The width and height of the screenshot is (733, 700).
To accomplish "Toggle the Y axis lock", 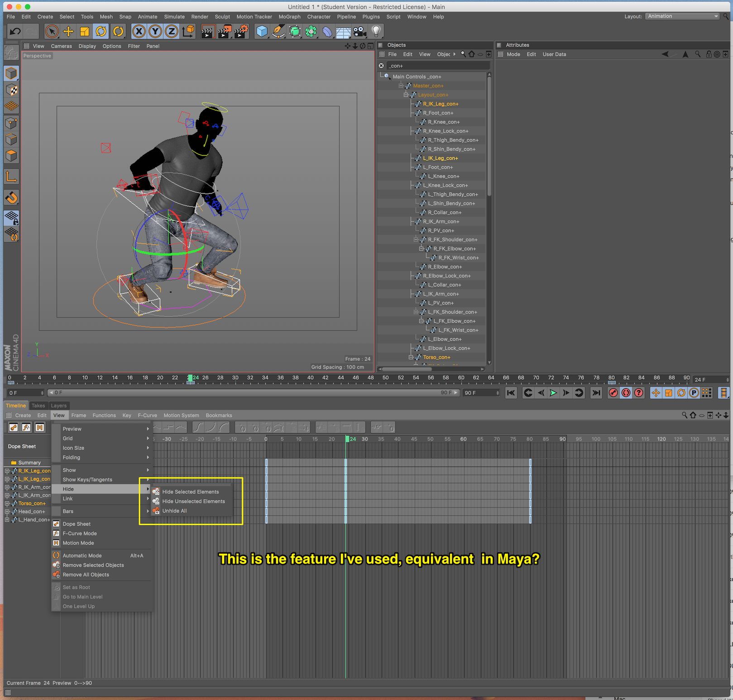I will 155,31.
